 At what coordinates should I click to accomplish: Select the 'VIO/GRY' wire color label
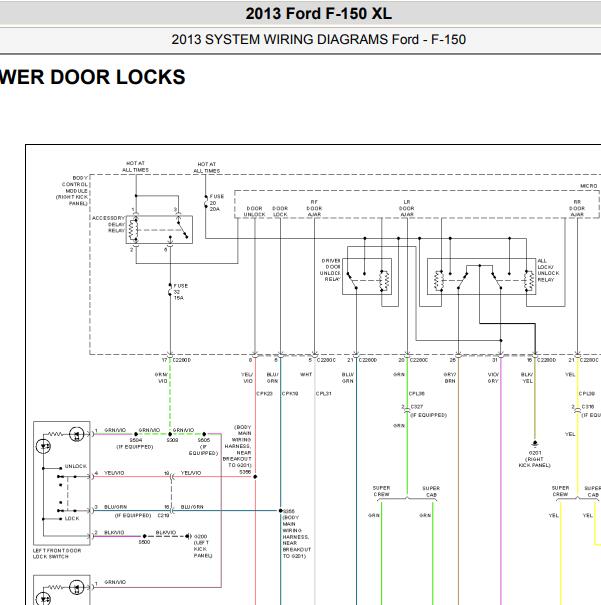coord(493,377)
